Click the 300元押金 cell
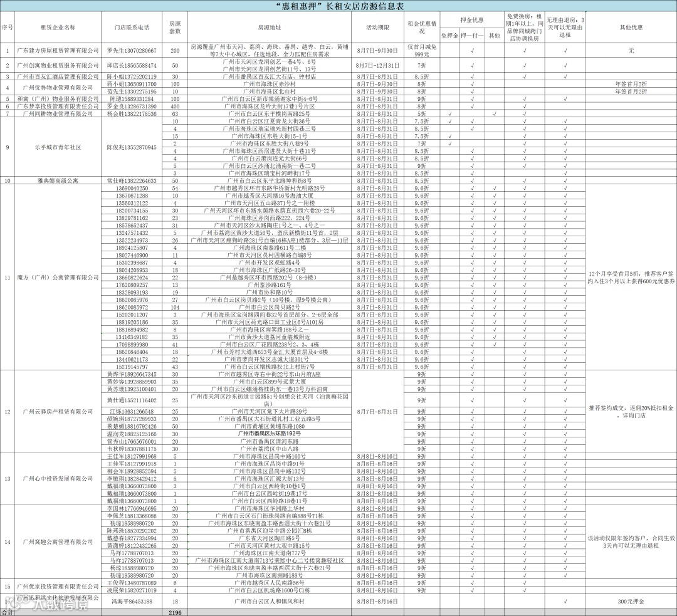This screenshot has height=616, width=677. 631,602
